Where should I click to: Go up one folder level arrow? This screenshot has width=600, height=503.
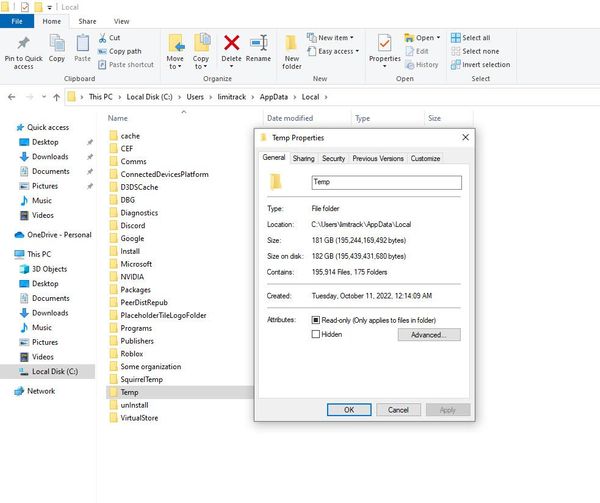pyautogui.click(x=57, y=97)
